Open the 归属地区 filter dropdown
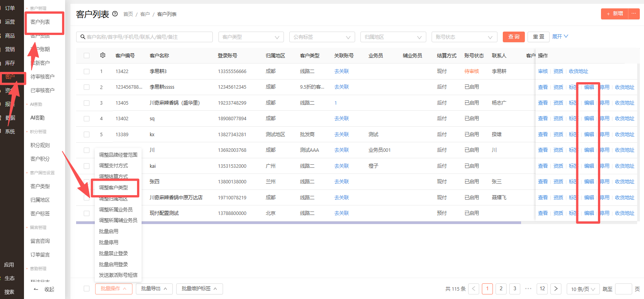Screen dimensions: 644x299 point(393,37)
